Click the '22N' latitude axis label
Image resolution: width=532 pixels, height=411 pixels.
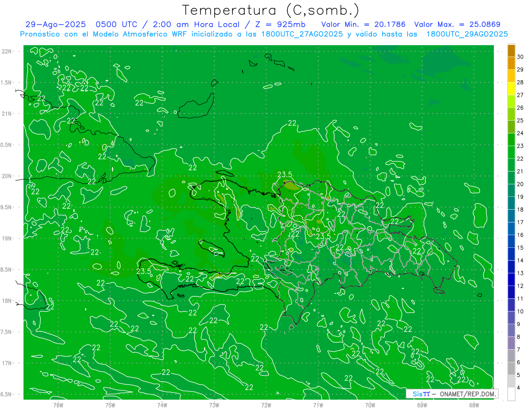pos(8,51)
